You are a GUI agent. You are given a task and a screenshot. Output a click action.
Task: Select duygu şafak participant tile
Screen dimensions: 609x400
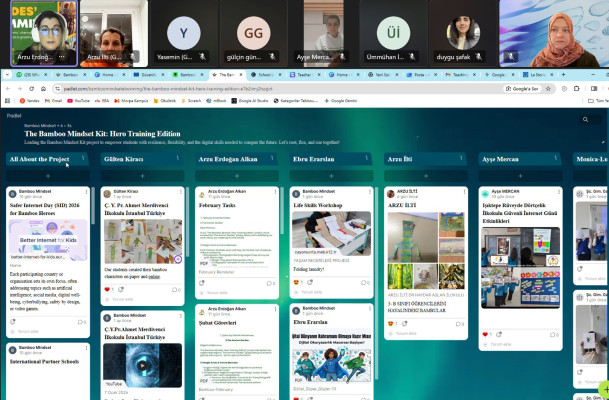pos(463,33)
